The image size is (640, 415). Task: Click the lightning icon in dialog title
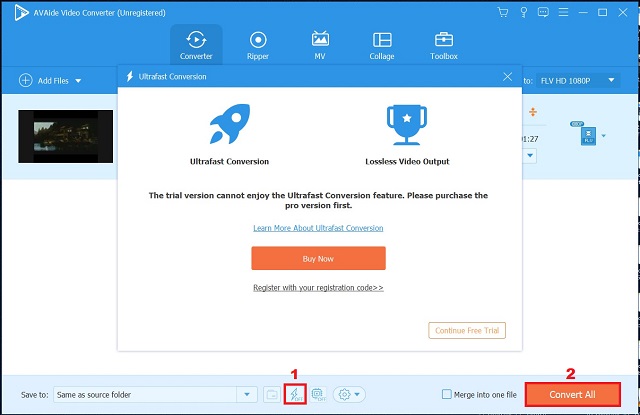[x=129, y=76]
